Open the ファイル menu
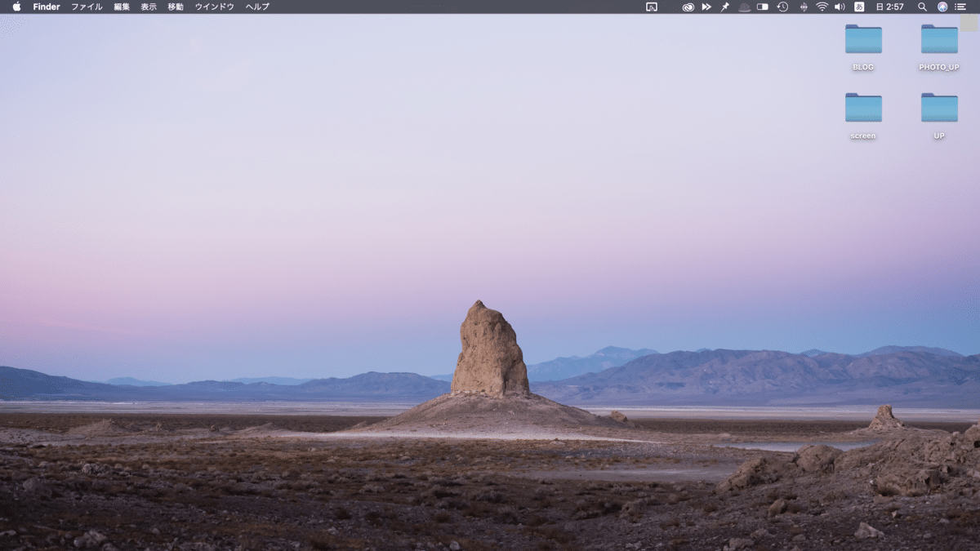980x551 pixels. coord(87,7)
